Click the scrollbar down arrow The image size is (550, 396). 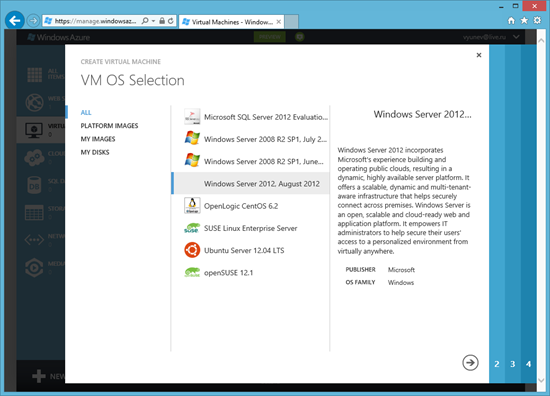[541, 380]
